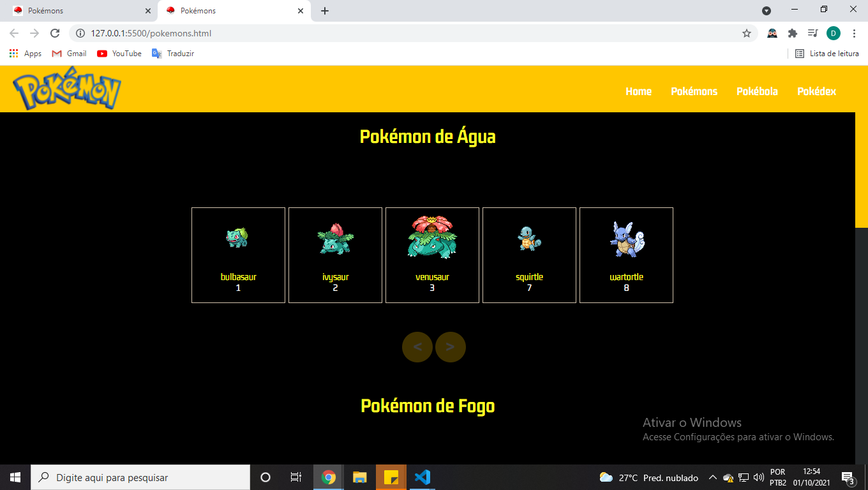Click the 'wartortle' name text
868x490 pixels.
626,277
